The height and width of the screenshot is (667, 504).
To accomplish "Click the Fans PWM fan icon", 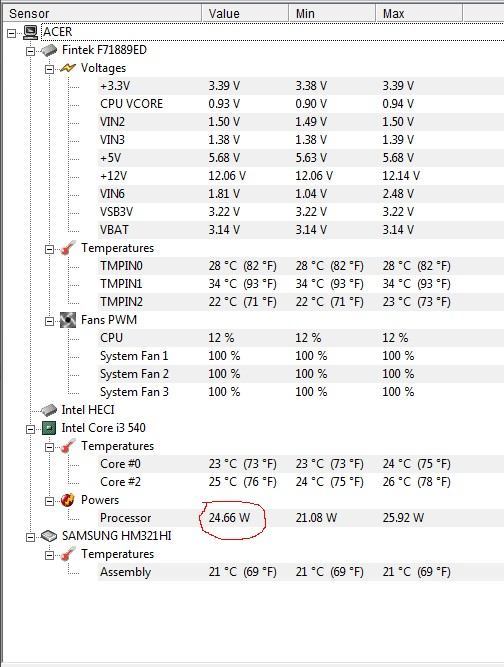I will pyautogui.click(x=68, y=320).
